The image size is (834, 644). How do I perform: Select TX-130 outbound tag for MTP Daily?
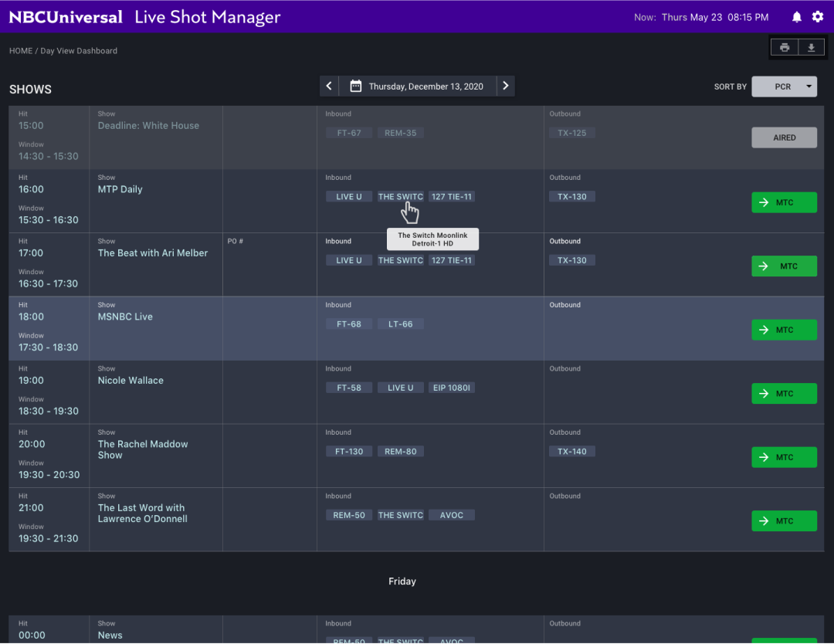(571, 197)
